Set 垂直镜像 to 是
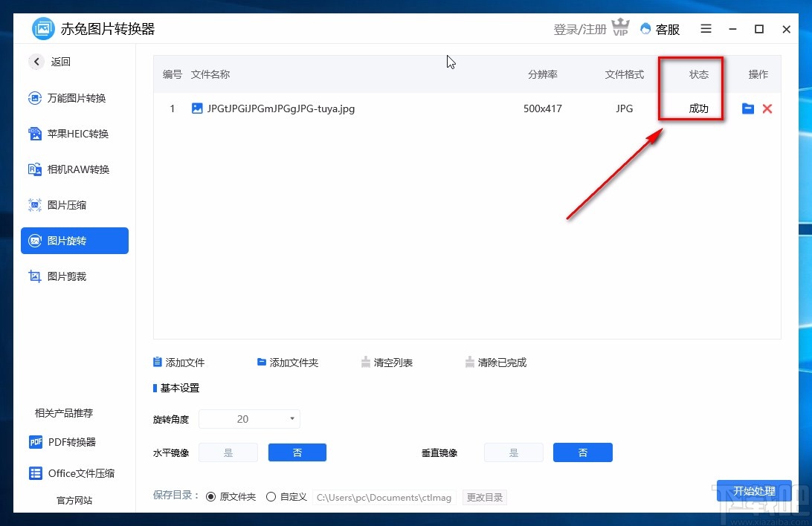The image size is (812, 526). point(513,452)
